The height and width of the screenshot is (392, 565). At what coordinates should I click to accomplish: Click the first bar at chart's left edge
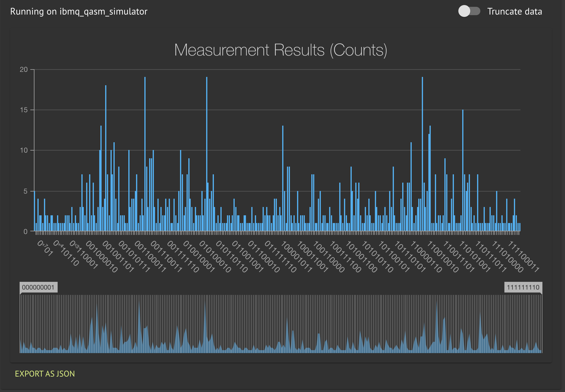tap(35, 211)
